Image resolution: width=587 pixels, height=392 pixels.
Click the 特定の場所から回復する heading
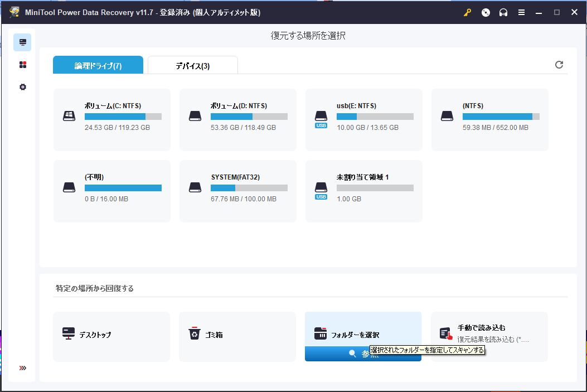point(95,288)
